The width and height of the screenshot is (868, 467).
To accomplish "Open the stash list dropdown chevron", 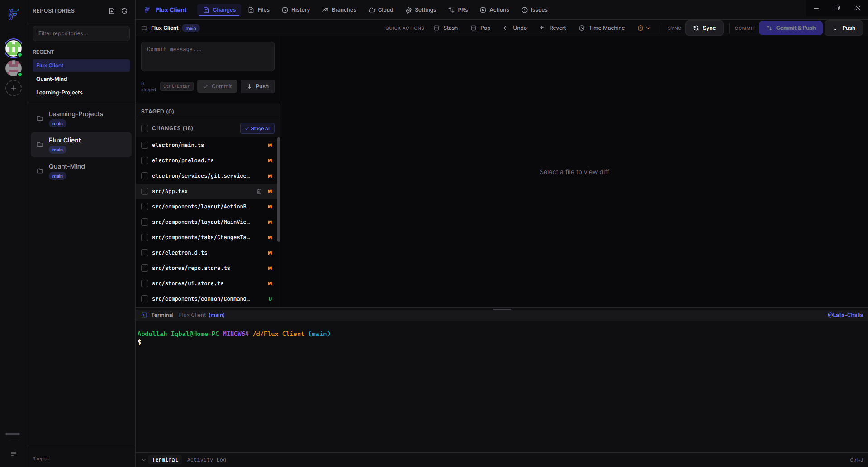I will tap(648, 28).
